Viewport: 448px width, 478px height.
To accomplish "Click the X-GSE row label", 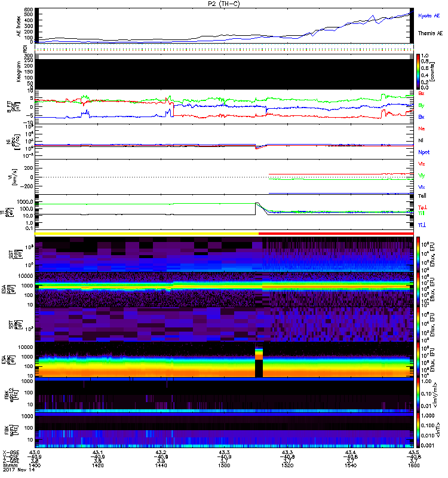I will point(11,452).
